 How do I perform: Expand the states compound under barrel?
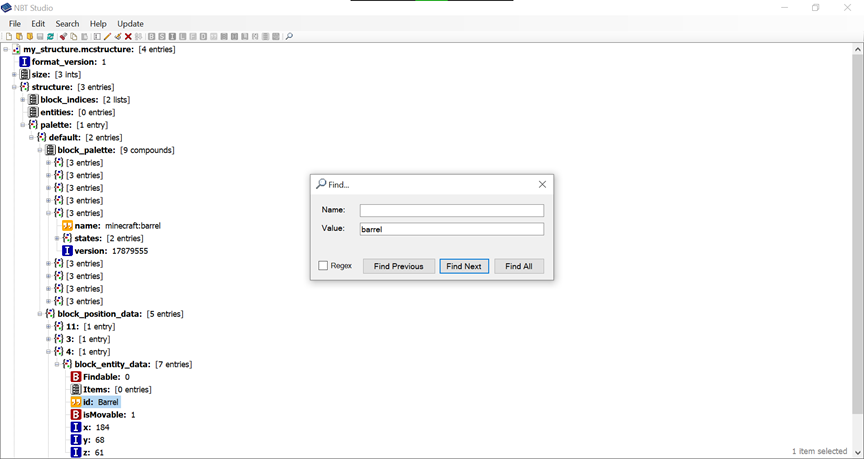click(x=57, y=238)
